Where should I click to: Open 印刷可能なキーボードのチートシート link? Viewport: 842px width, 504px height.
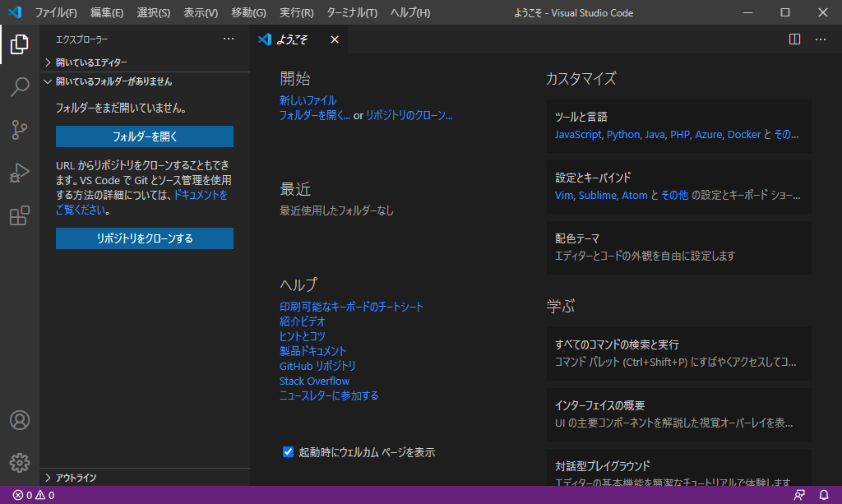(351, 307)
